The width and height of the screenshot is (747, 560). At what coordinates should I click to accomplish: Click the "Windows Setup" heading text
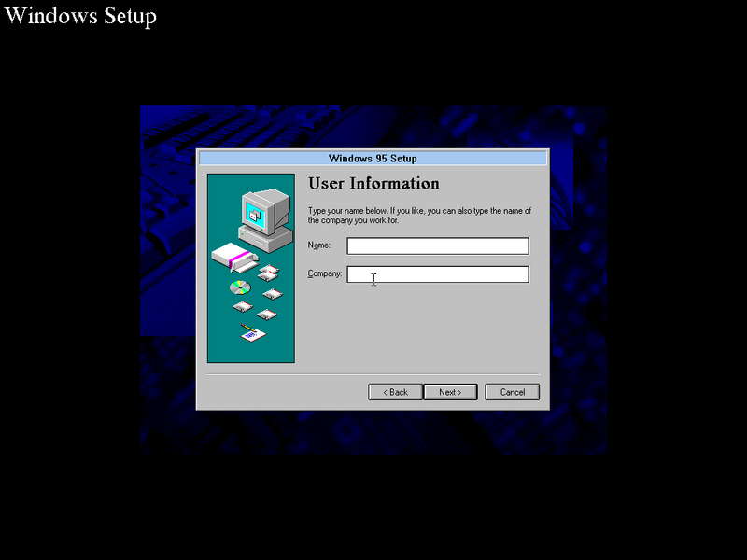[80, 16]
